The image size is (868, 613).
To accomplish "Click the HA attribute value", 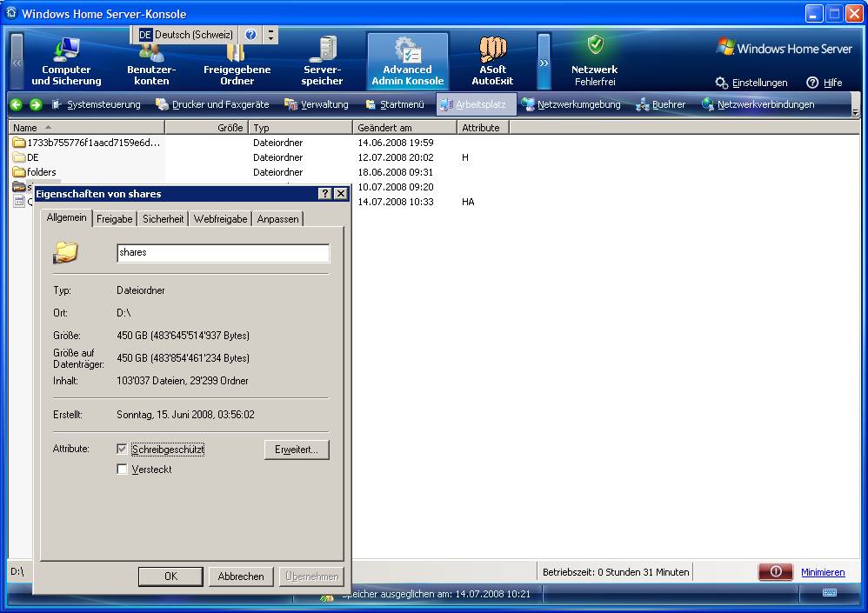I will [468, 202].
